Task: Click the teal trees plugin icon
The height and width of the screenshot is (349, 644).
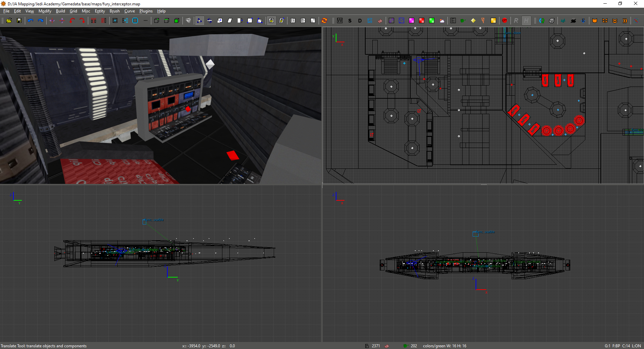Action: (x=563, y=20)
